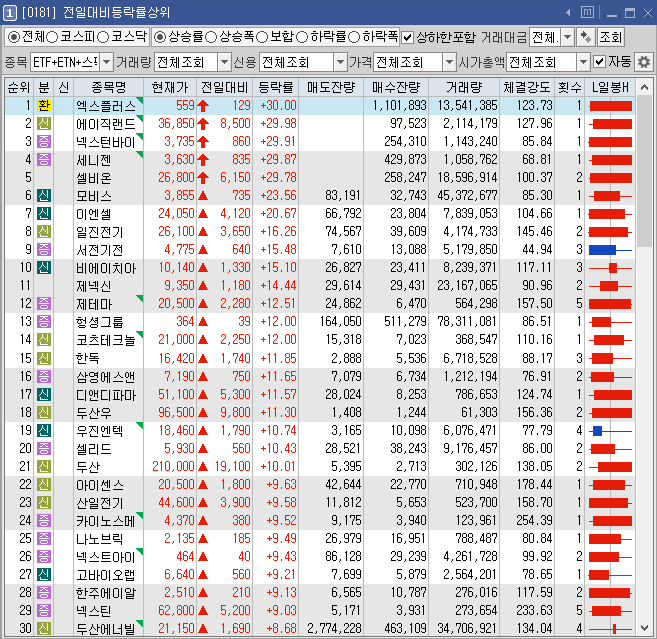The width and height of the screenshot is (657, 639).
Task: Select the 두산 stock name
Action: (x=88, y=467)
